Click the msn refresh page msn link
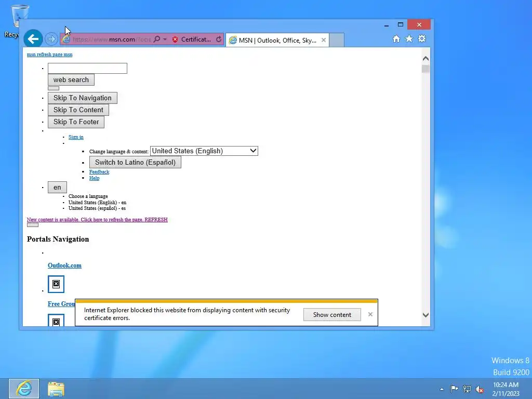The image size is (532, 399). [x=49, y=54]
